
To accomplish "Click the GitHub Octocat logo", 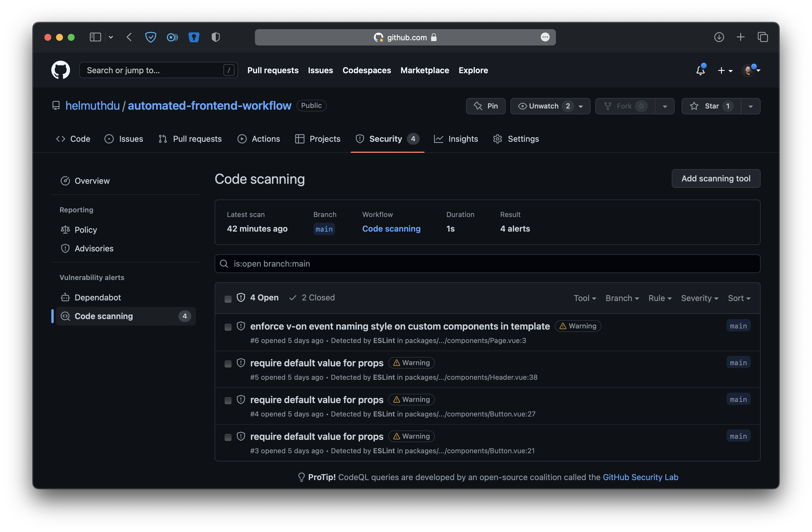I will [x=60, y=70].
